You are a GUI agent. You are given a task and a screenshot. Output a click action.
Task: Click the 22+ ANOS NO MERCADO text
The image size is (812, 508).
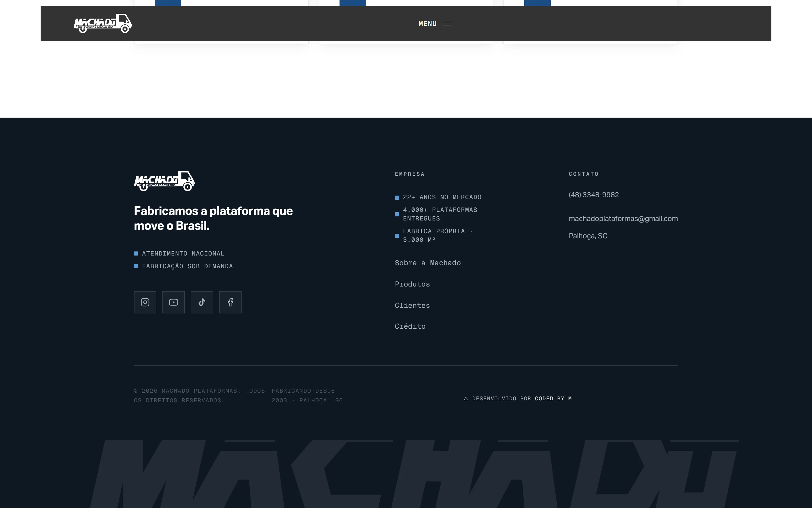coord(442,197)
